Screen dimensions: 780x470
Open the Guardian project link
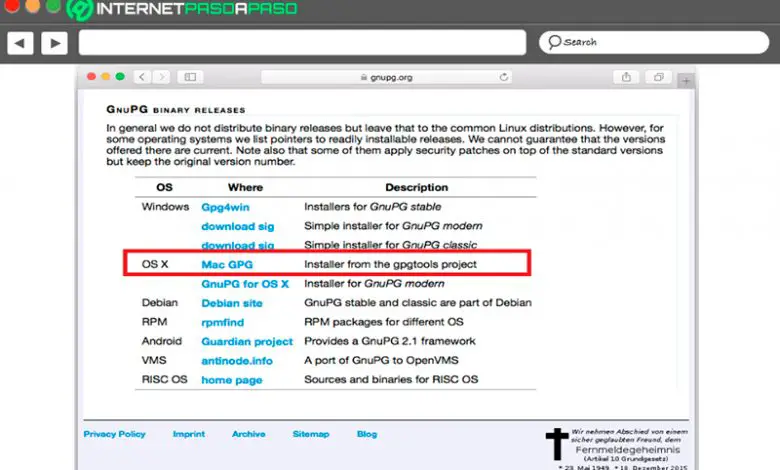[247, 342]
